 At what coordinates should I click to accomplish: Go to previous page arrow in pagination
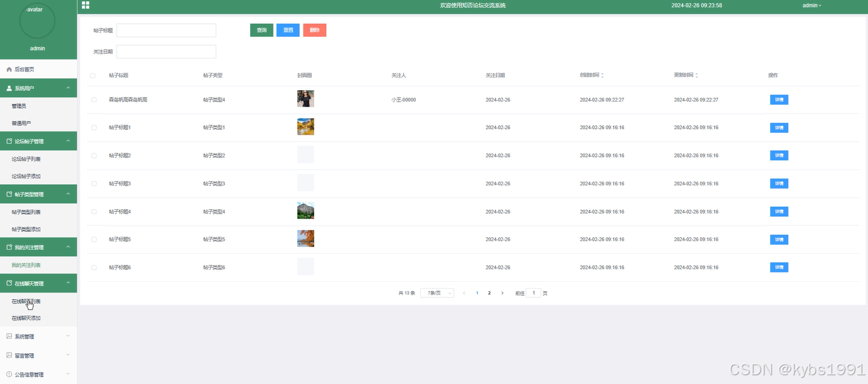point(464,293)
